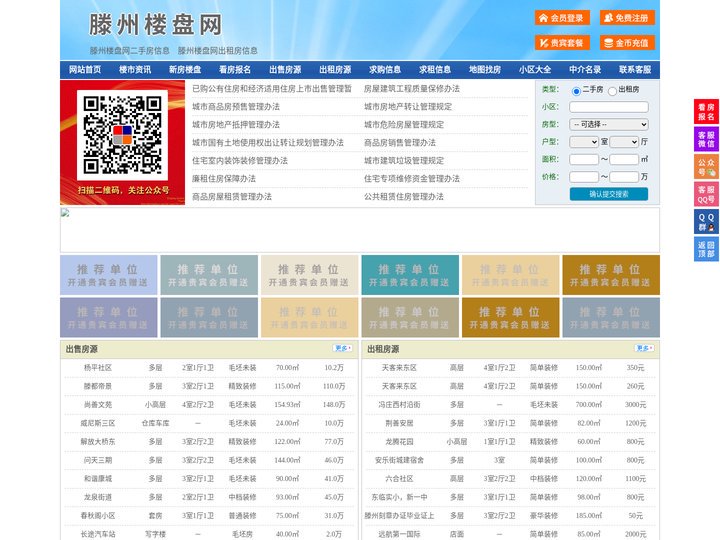Viewport: 720px width, 540px height.
Task: Click the purple 客服微信 sidebar icon
Action: coord(706,139)
